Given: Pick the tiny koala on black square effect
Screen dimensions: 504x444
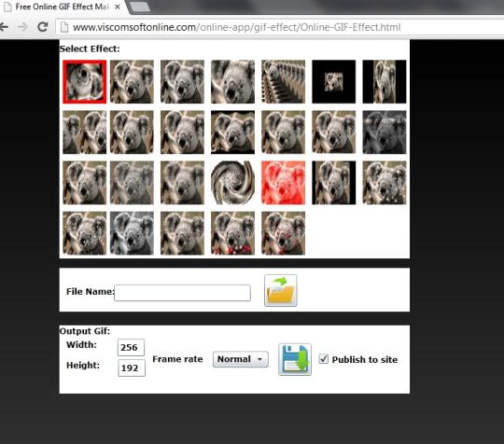Looking at the screenshot, I should (x=333, y=81).
